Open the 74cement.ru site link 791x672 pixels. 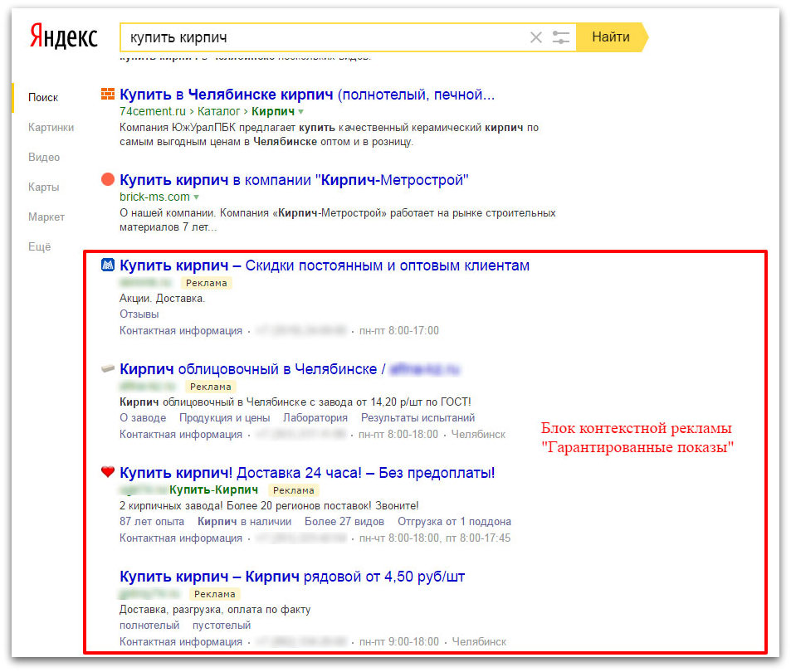point(153,111)
